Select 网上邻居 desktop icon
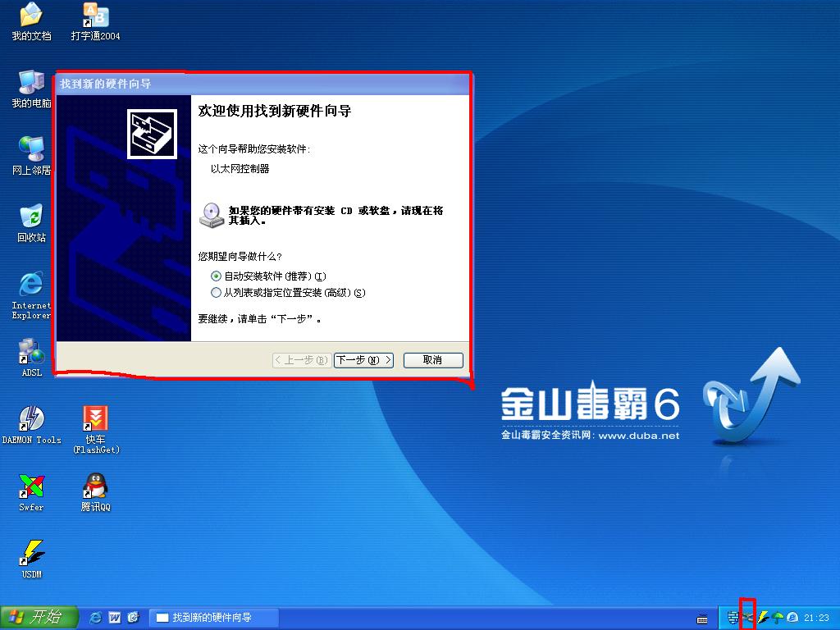The image size is (840, 630). pos(31,156)
